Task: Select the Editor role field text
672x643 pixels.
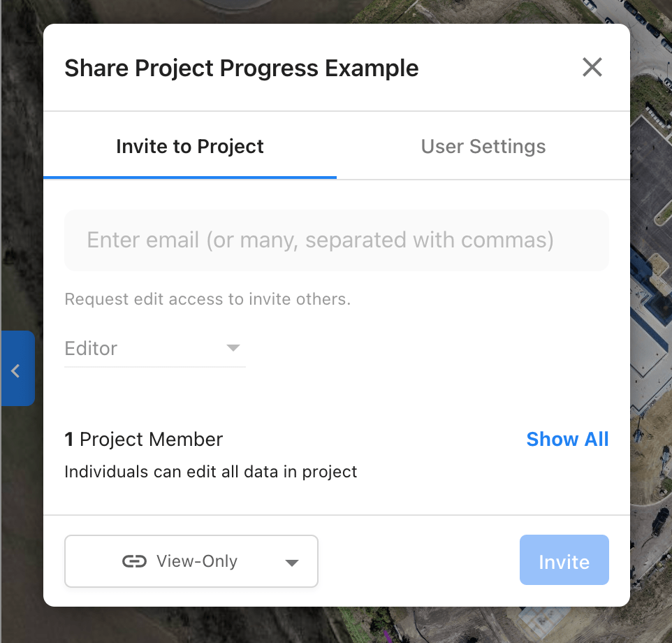Action: click(x=92, y=349)
